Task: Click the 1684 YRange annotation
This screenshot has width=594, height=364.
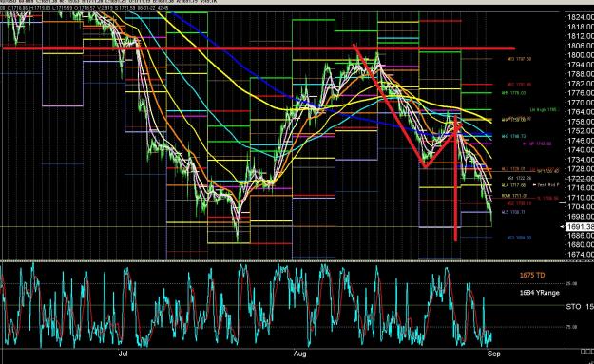Action: point(540,293)
